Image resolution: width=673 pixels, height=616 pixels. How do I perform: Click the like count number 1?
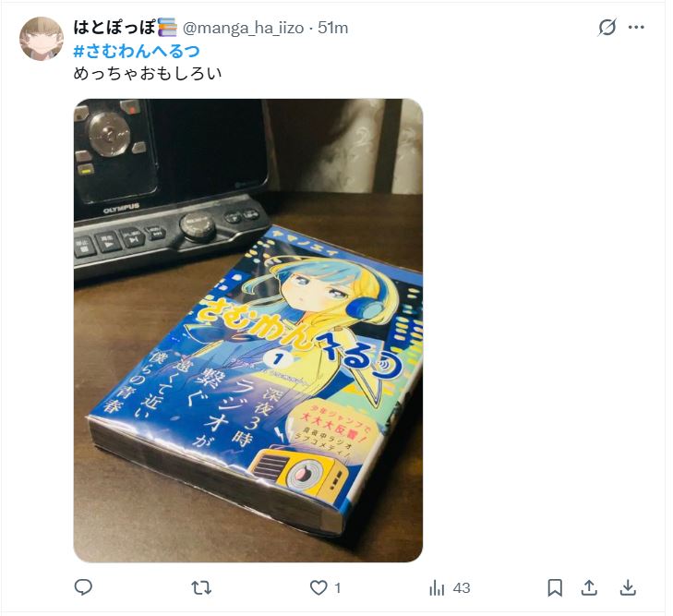pos(338,588)
